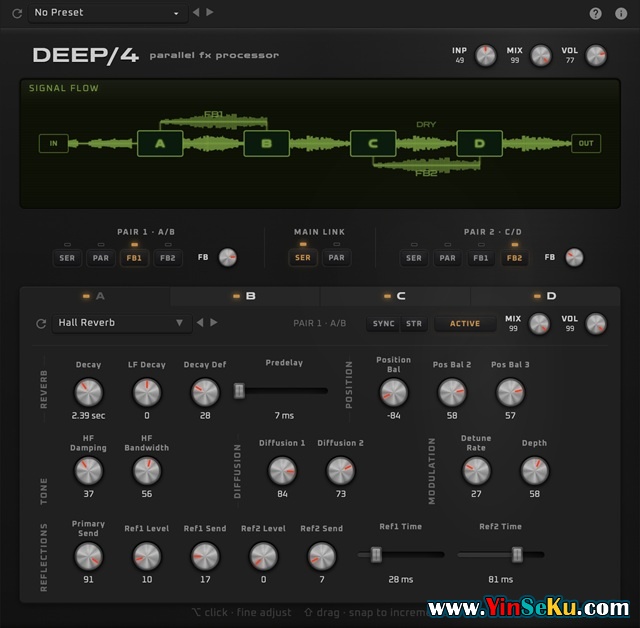
Task: Enable PAR routing for Pair 1 A/B
Action: point(101,258)
